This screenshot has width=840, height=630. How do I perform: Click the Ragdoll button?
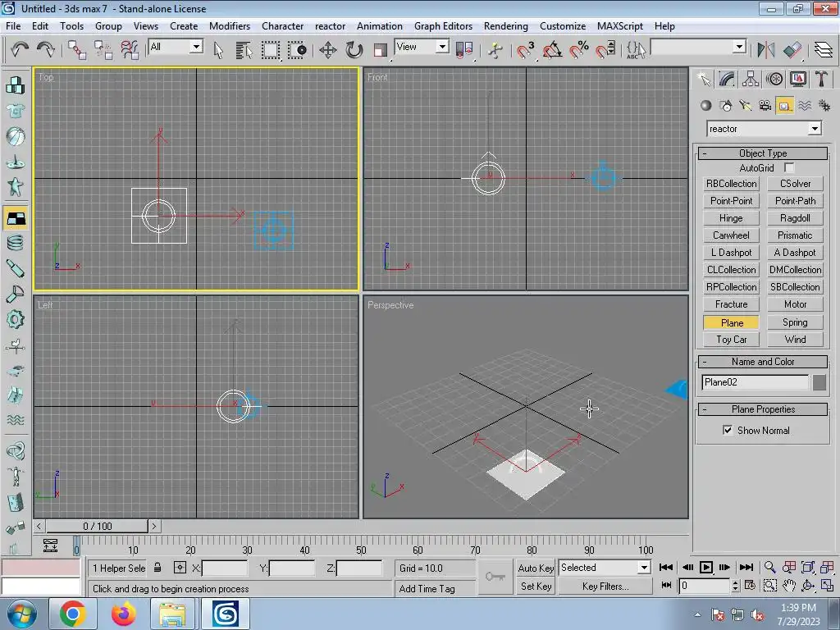[x=795, y=218]
